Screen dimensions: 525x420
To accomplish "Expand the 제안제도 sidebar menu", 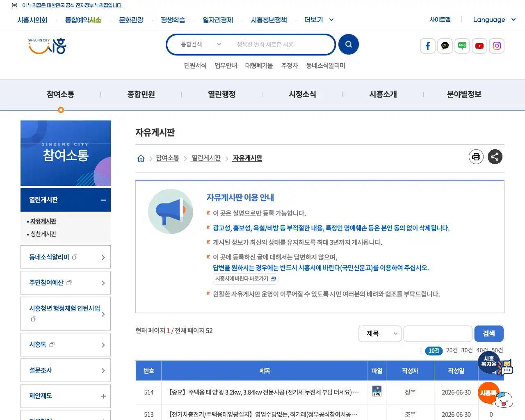I will point(66,396).
